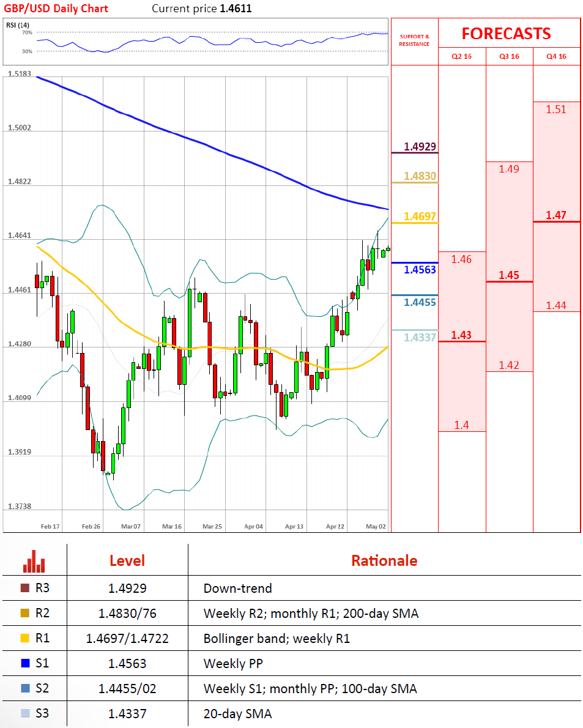Click the Level column header
Screen dimensions: 583x728
click(x=127, y=561)
